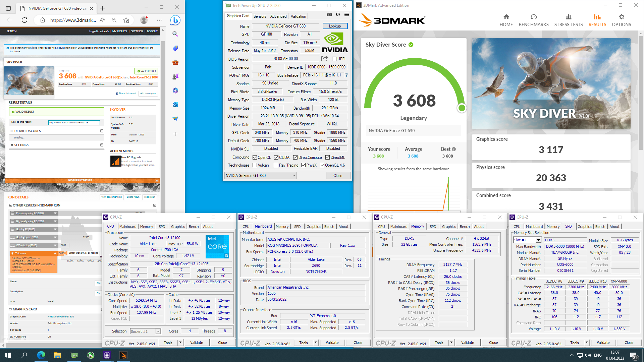Click the Lookup button in GPU-Z
This screenshot has height=362, width=644.
[x=335, y=26]
